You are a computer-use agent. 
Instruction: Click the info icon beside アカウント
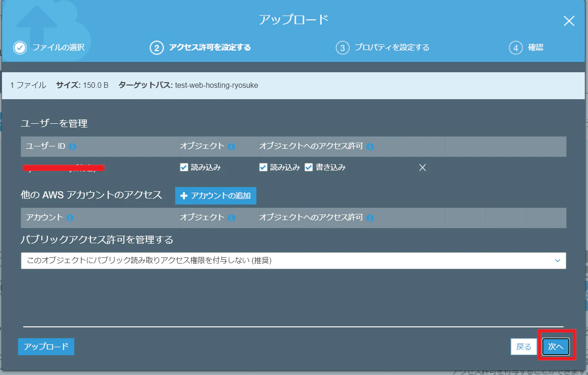point(70,218)
